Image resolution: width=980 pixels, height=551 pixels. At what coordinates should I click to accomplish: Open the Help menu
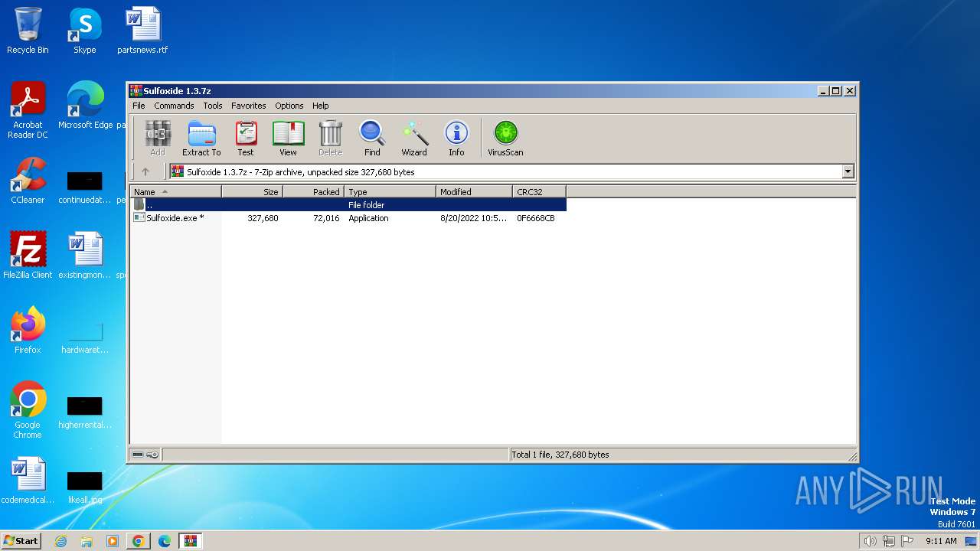coord(321,106)
